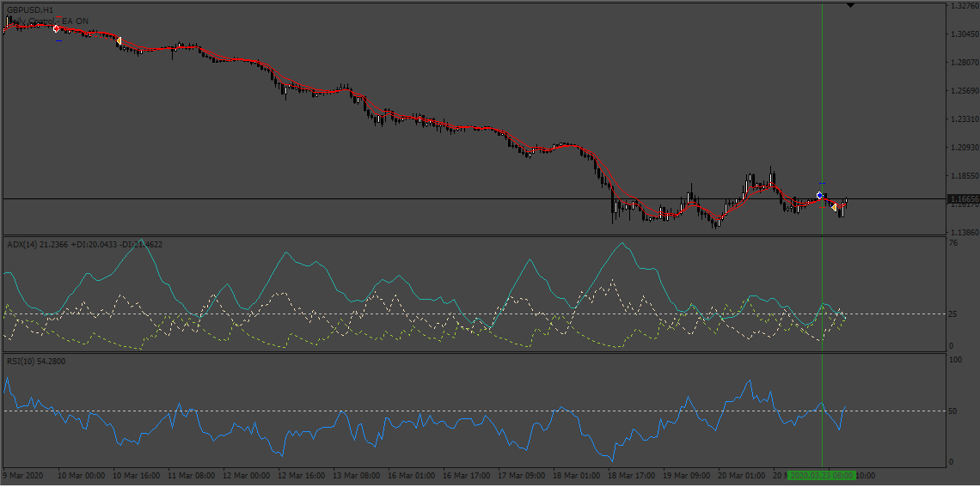Image resolution: width=980 pixels, height=487 pixels.
Task: Click the RSI(10) 54.2800 label
Action: 36,361
